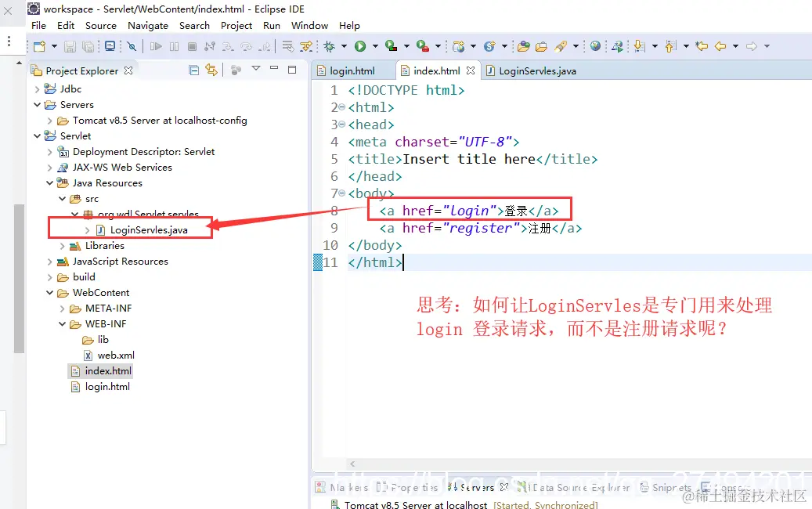812x509 pixels.
Task: Click the Next Annotation down-arrow icon
Action: pos(640,47)
